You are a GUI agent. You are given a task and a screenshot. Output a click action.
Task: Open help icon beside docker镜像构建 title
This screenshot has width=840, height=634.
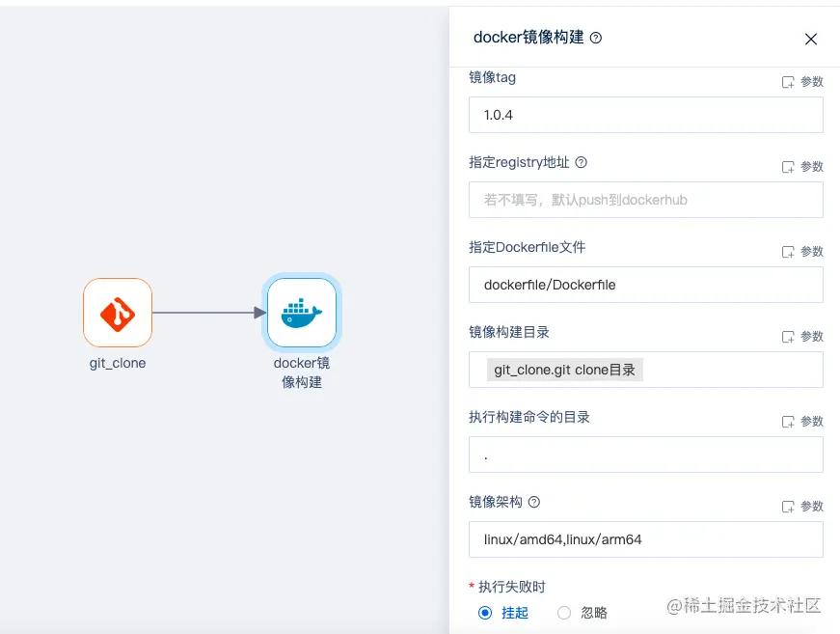click(x=596, y=38)
